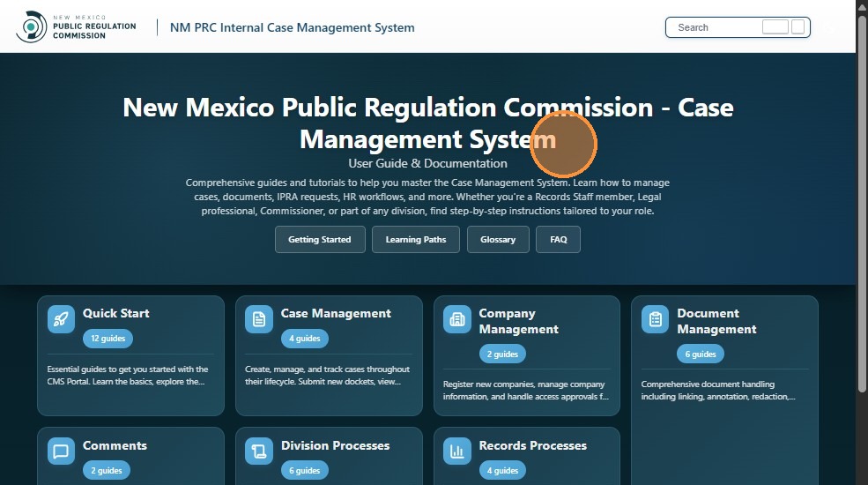Image resolution: width=868 pixels, height=485 pixels.
Task: Click the Records Processes 4 guides badge
Action: pyautogui.click(x=502, y=470)
